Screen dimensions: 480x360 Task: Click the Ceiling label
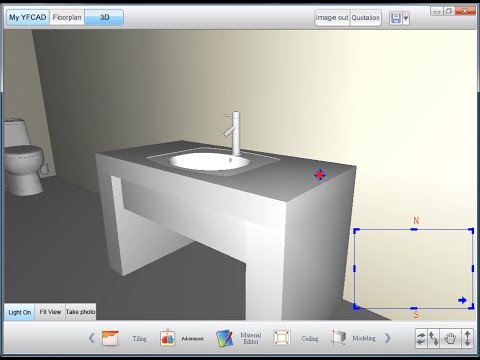coord(310,339)
